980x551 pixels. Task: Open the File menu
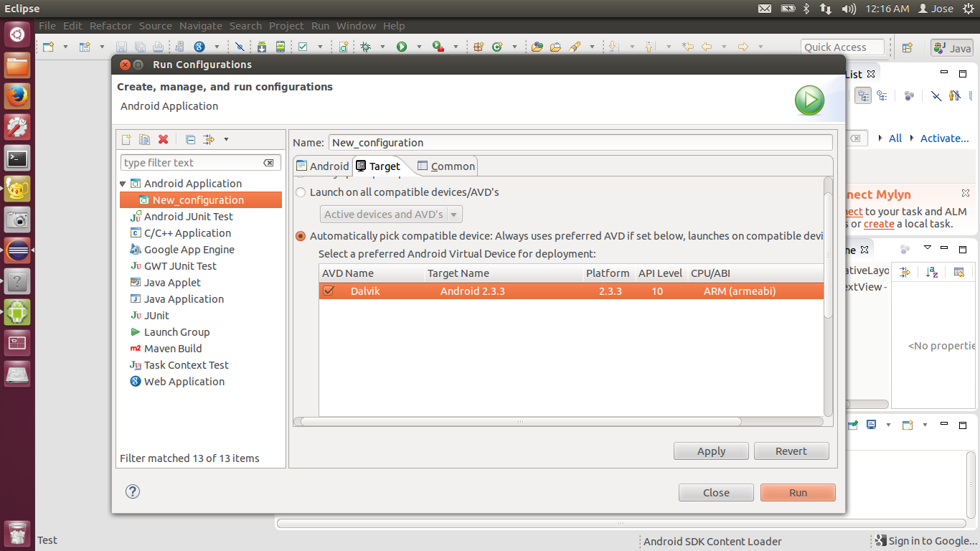point(47,26)
